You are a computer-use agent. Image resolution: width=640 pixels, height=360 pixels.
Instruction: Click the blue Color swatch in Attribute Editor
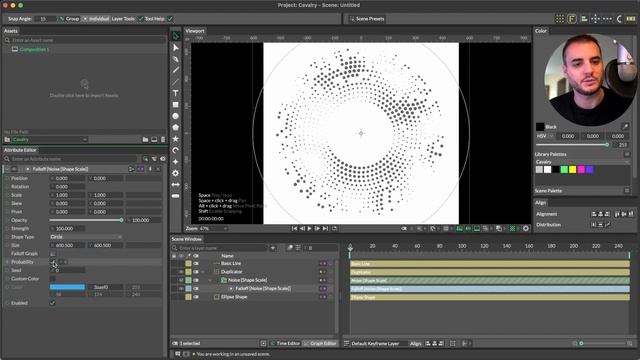(x=67, y=287)
